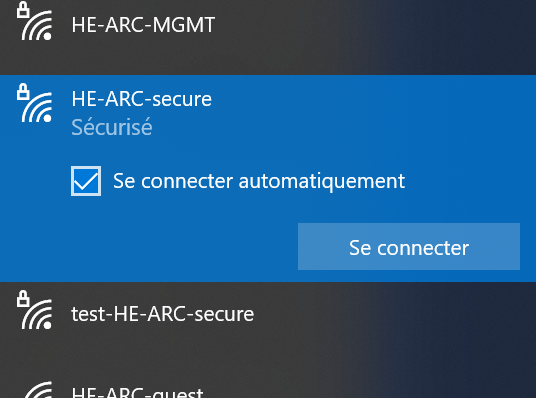Click the padlock badge on test-HE-ARC-secure
The image size is (536, 398).
23,298
